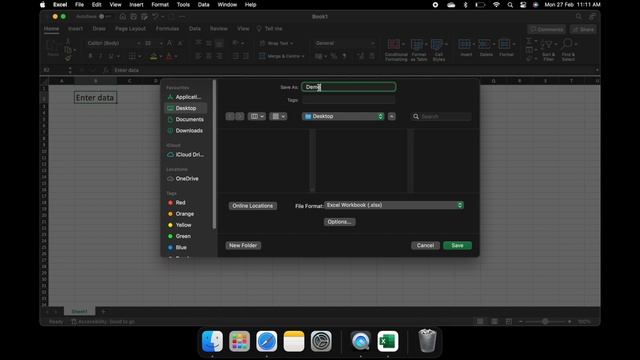
Task: Open QuickTime Player from the Dock
Action: (361, 341)
